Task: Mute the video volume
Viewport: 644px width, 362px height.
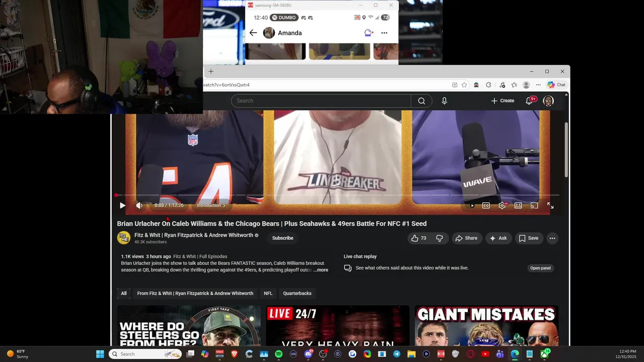Action: (x=139, y=205)
